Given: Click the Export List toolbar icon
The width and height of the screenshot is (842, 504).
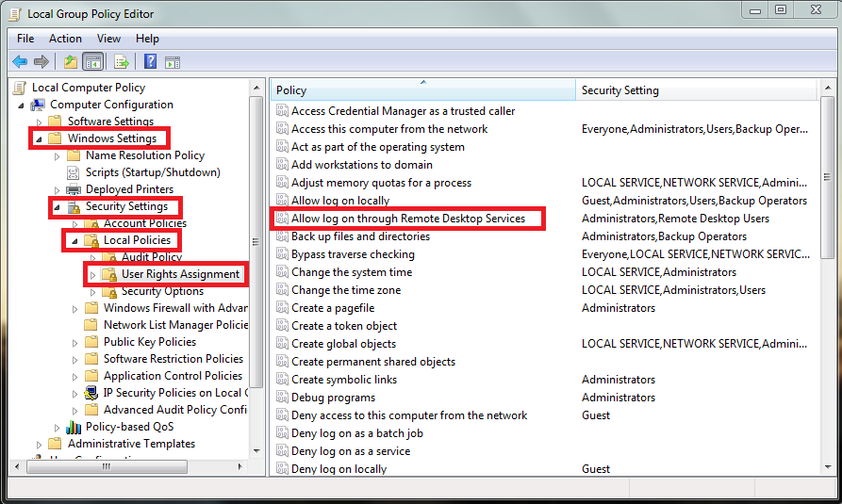Looking at the screenshot, I should (121, 62).
